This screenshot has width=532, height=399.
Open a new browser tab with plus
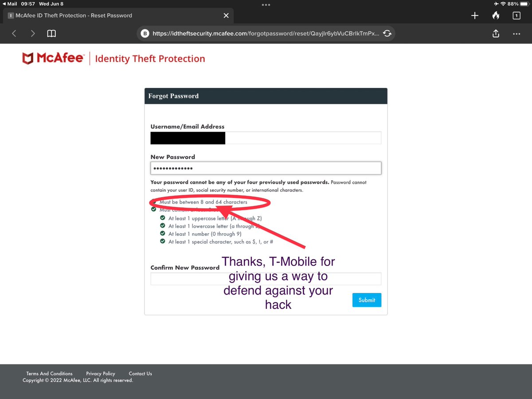(x=475, y=16)
